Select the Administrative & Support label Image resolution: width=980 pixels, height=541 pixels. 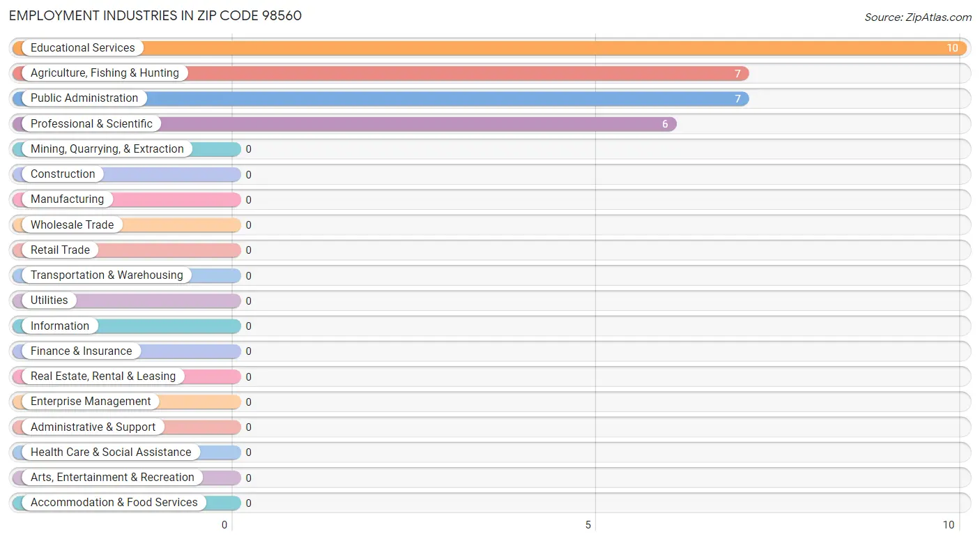point(93,427)
